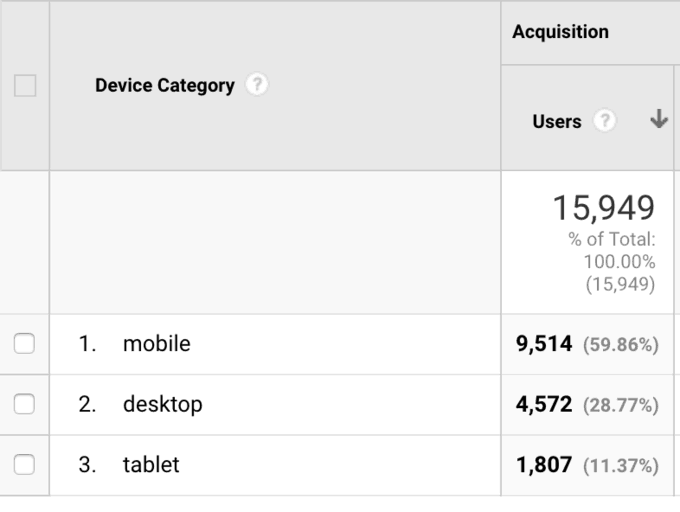
Task: Open the desktop device category link
Action: click(x=163, y=405)
